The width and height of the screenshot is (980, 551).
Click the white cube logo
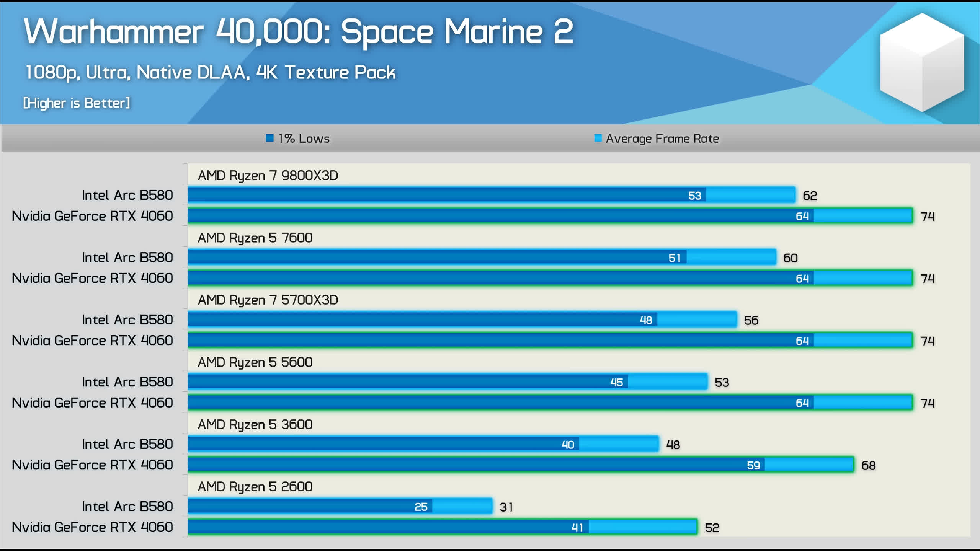click(x=922, y=62)
